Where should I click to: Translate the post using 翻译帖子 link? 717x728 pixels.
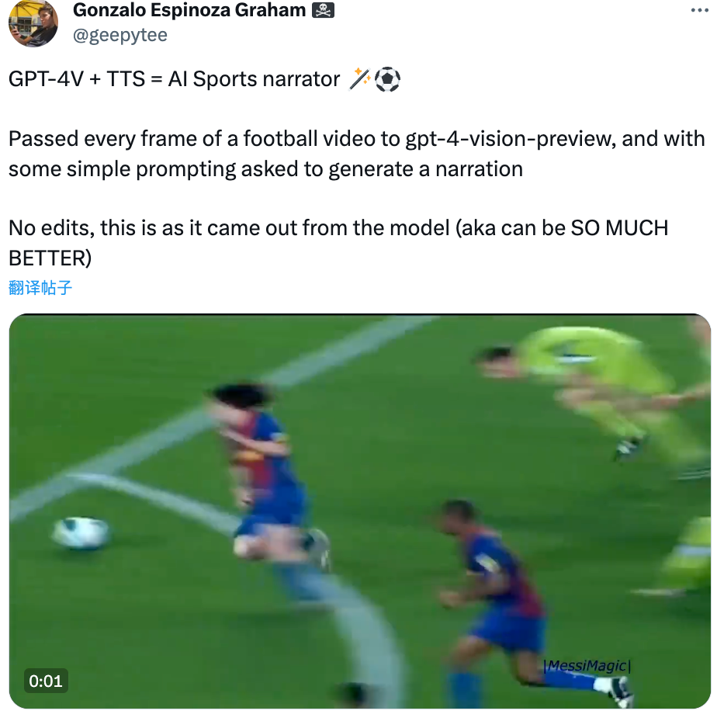click(40, 288)
